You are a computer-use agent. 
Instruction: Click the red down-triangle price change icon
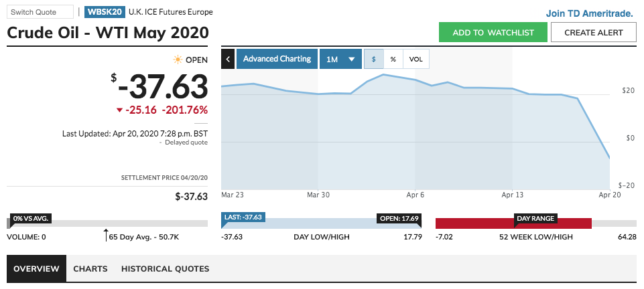pyautogui.click(x=119, y=110)
